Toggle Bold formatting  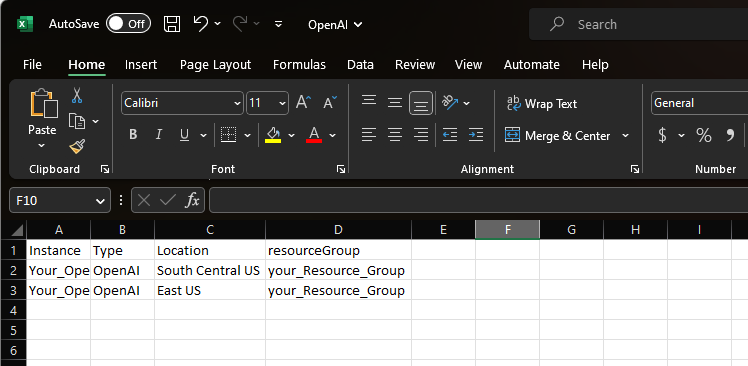click(x=133, y=135)
